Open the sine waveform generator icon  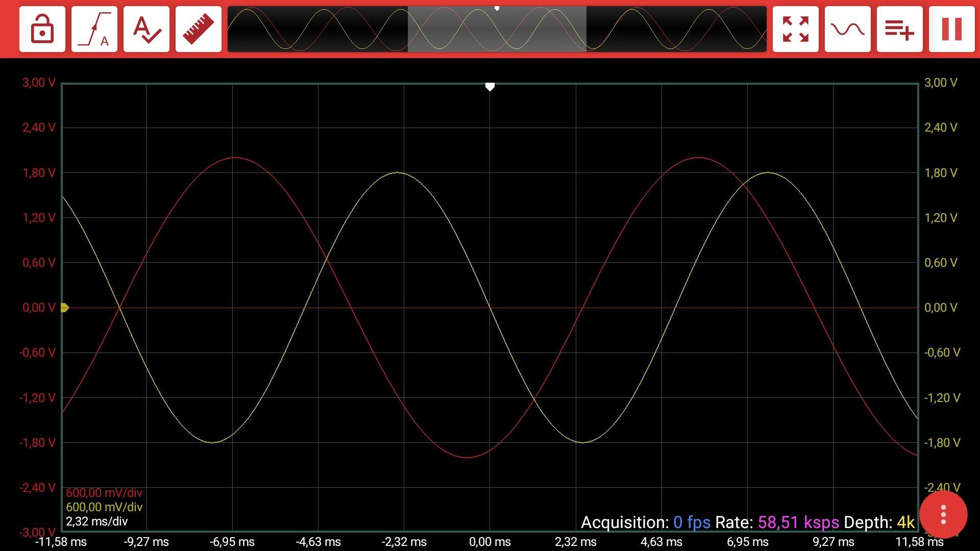click(848, 29)
